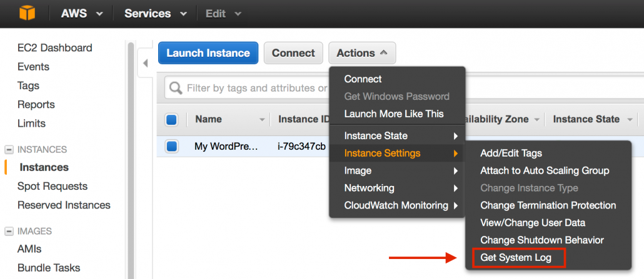
Task: Collapse sidebar using the left arrow handle
Action: pos(145,64)
